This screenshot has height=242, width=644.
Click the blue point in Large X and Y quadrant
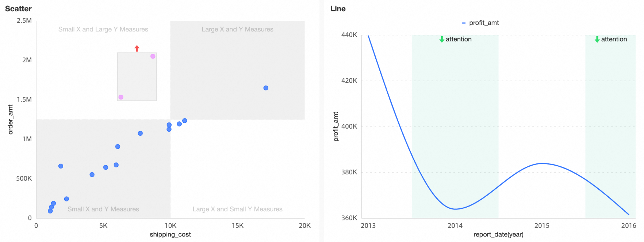[266, 88]
